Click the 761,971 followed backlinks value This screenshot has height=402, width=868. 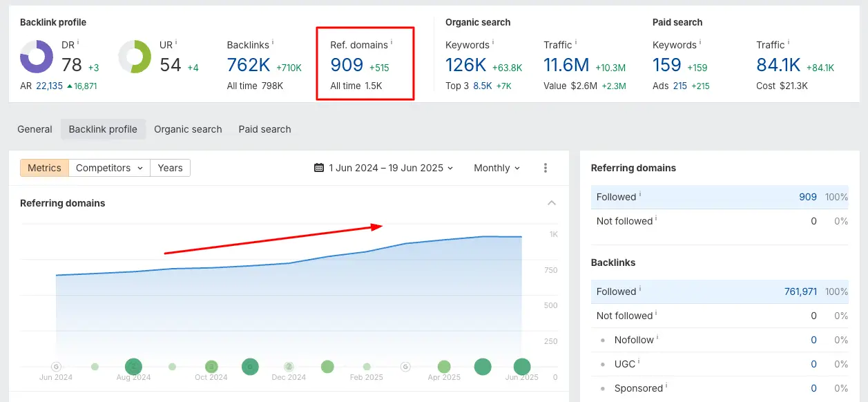(800, 291)
